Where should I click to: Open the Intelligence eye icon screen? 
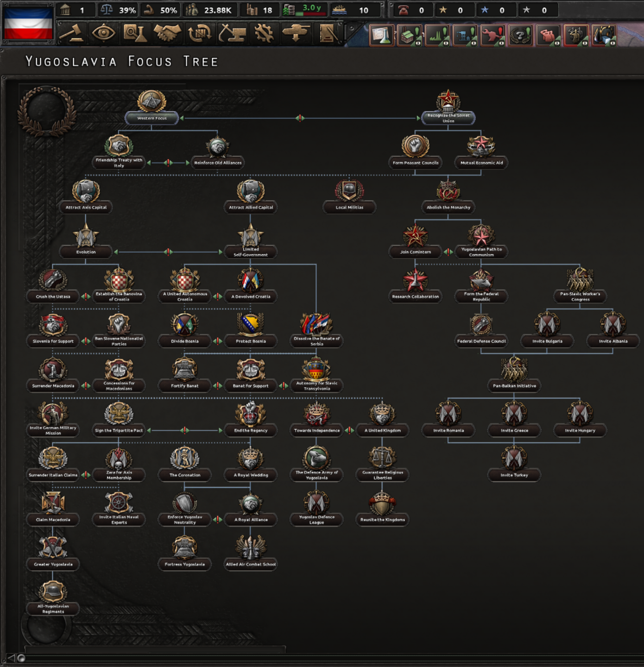click(x=103, y=33)
